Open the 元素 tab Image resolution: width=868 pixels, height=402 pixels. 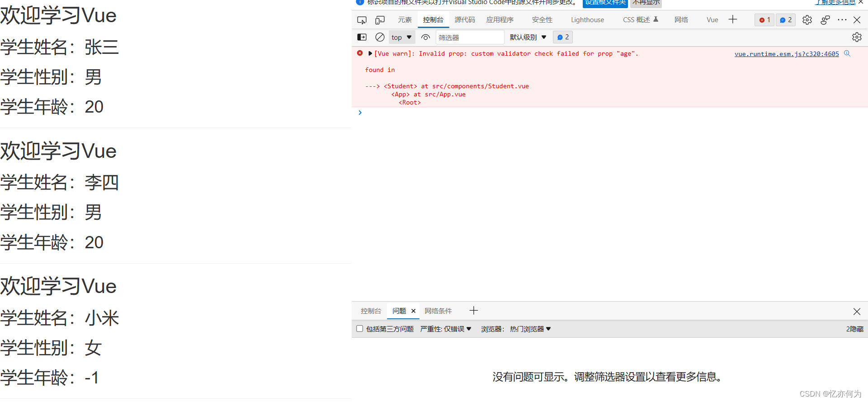[405, 20]
